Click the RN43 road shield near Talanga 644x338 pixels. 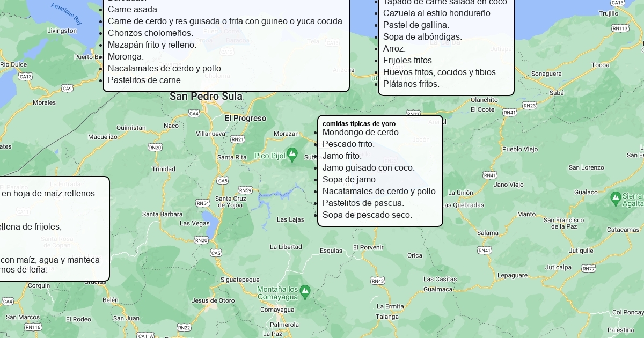377,281
